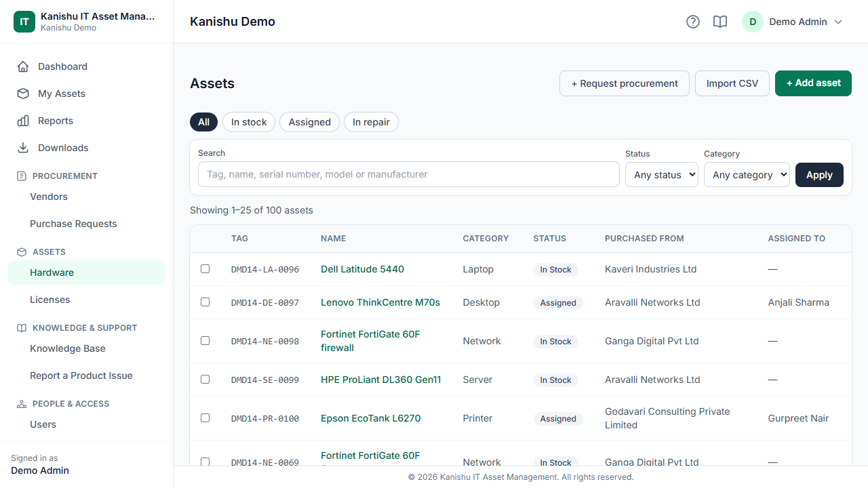The image size is (868, 488).
Task: Click Assigned badge for Epson EcoTank row
Action: coord(558,419)
